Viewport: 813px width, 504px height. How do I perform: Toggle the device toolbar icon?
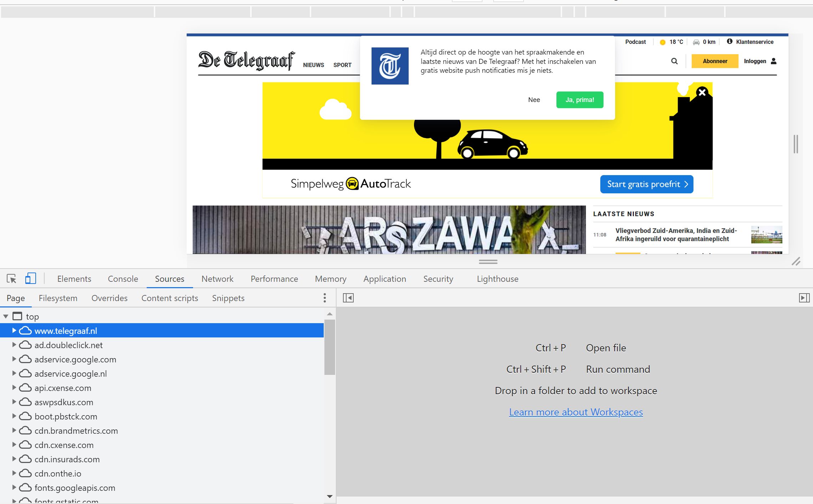31,279
